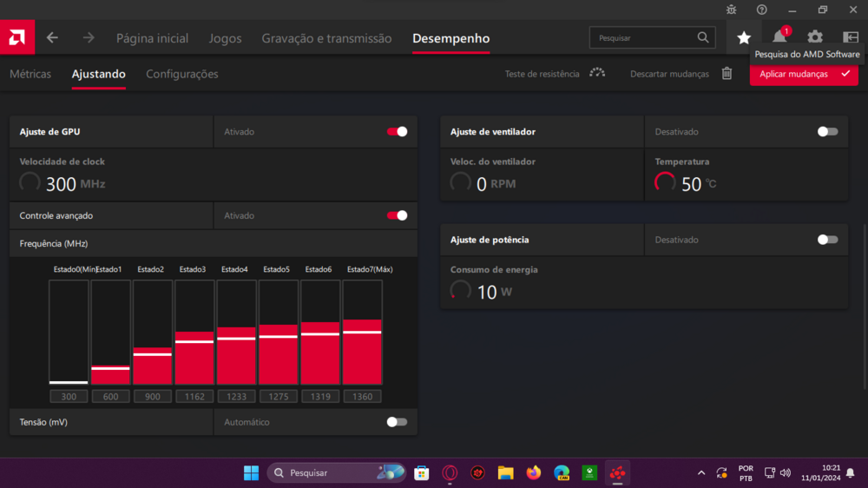Screen dimensions: 868x488
Task: Open the help question mark icon
Action: 761,10
